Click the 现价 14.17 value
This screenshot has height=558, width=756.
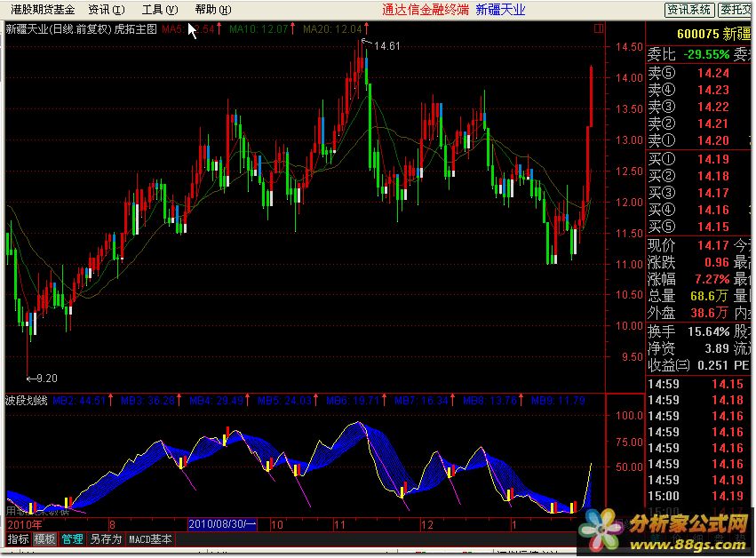pyautogui.click(x=713, y=245)
